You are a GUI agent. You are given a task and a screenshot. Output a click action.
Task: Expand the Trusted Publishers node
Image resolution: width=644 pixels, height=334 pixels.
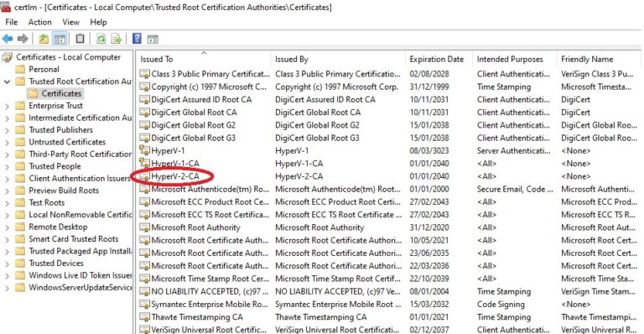click(7, 130)
